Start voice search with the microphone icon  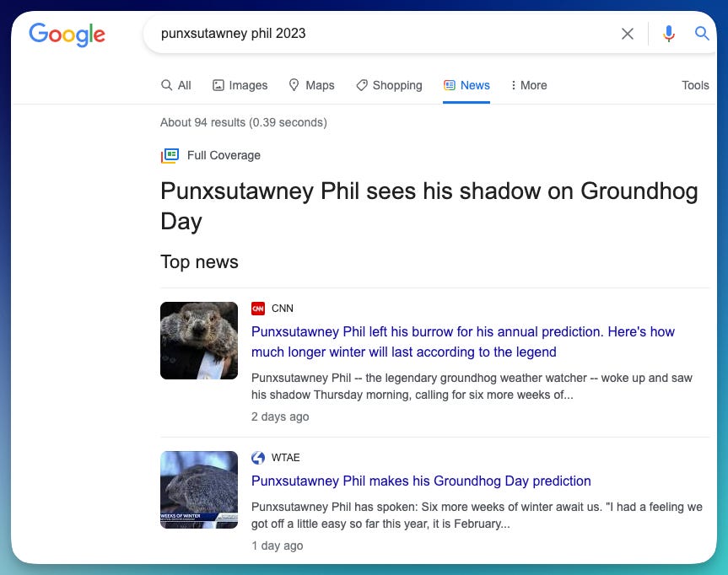(669, 34)
